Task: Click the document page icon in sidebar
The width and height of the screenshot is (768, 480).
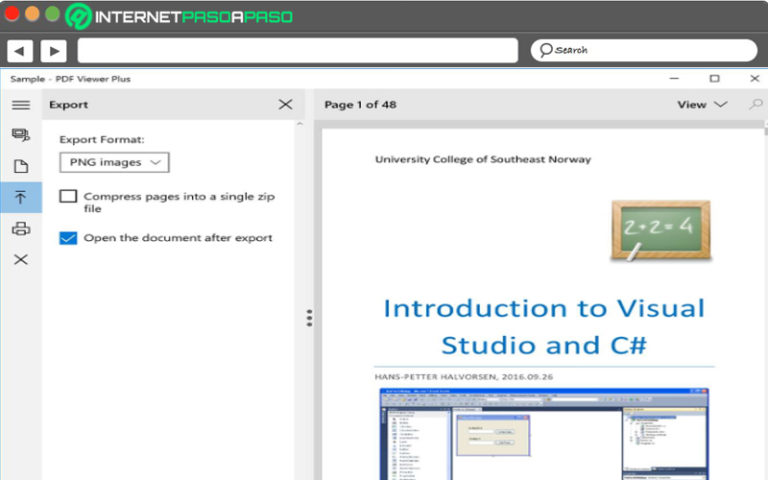Action: (20, 166)
